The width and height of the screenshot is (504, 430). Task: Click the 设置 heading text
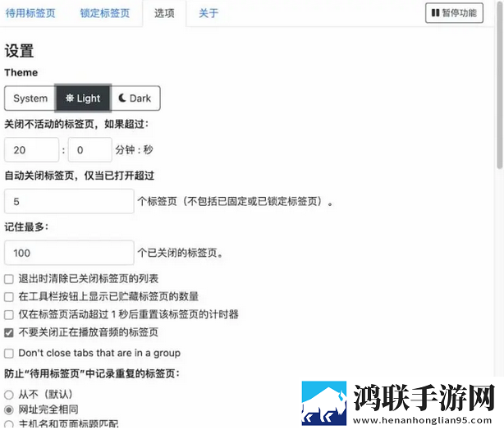pos(19,51)
